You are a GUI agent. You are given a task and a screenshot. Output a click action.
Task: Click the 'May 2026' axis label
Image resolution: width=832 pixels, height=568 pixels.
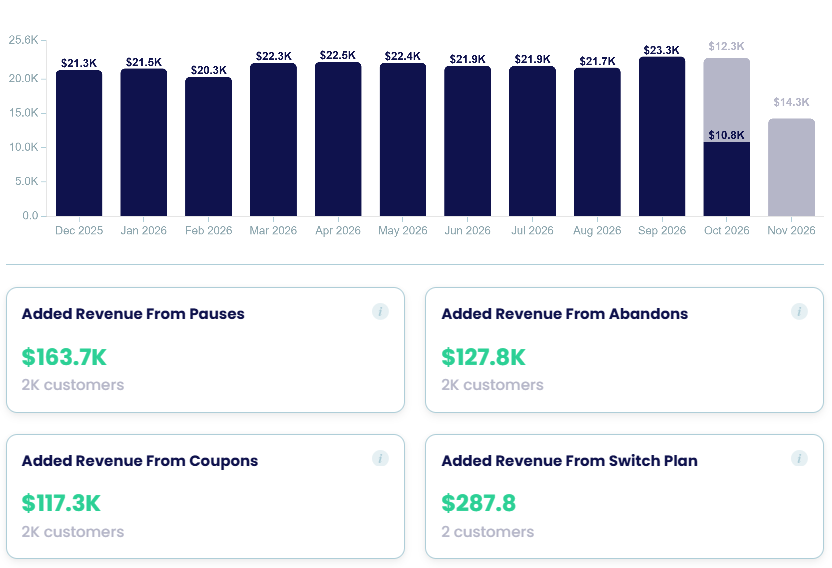[403, 230]
